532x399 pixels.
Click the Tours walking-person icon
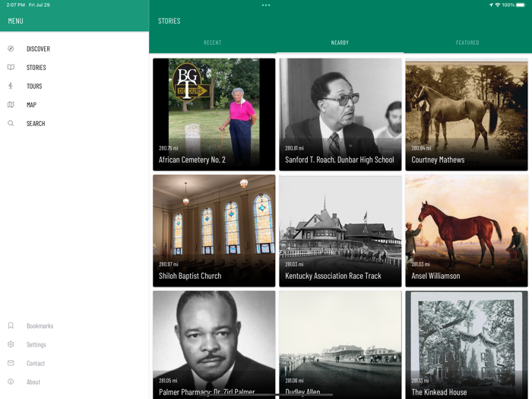point(11,86)
